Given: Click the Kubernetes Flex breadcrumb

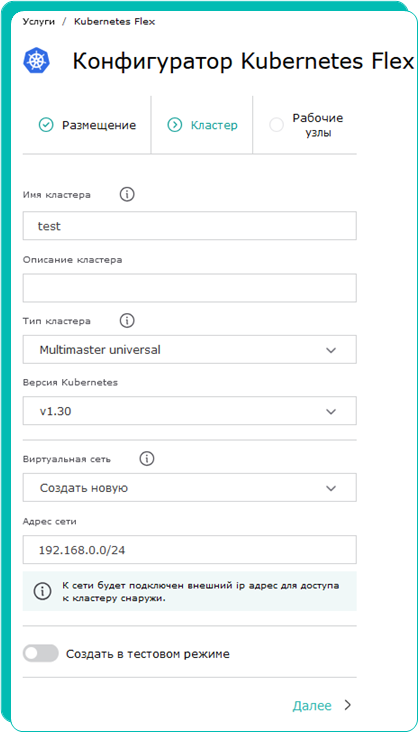Looking at the screenshot, I should pyautogui.click(x=114, y=22).
